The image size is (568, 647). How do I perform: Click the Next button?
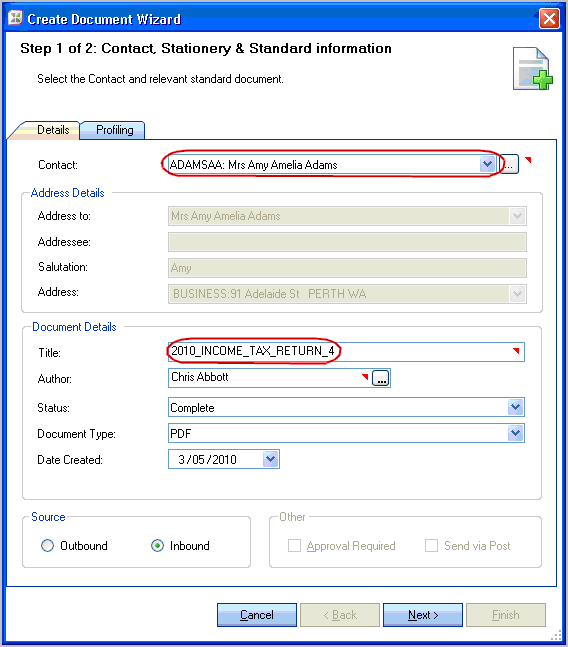423,615
